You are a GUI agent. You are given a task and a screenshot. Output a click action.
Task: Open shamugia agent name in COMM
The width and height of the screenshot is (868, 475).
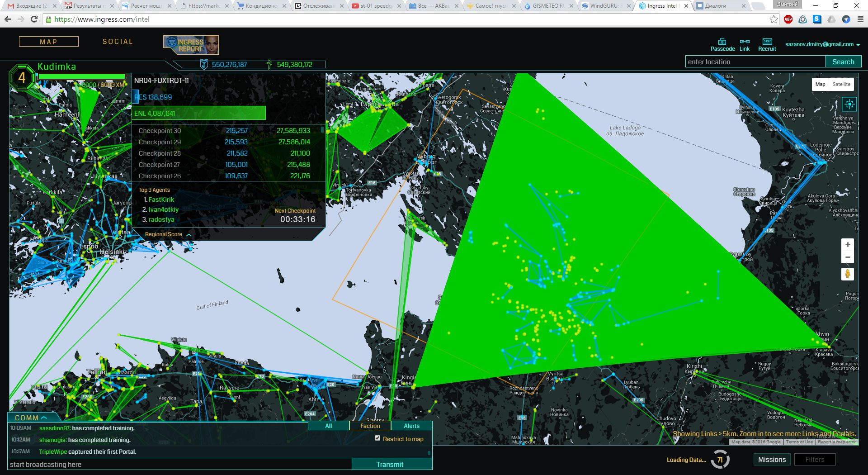53,440
